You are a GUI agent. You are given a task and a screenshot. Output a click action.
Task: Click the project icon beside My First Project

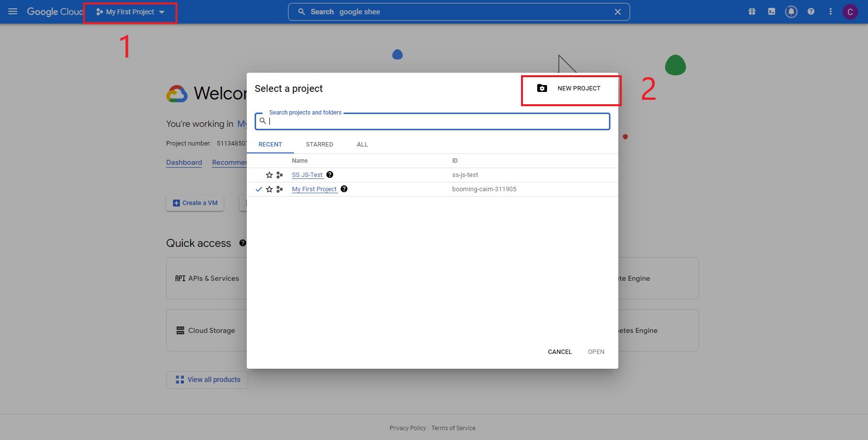(280, 189)
